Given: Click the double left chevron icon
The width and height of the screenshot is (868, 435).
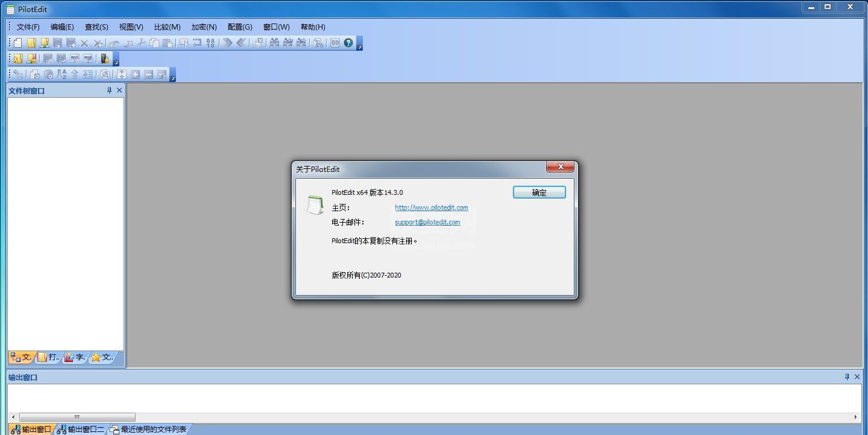Looking at the screenshot, I should tap(241, 43).
